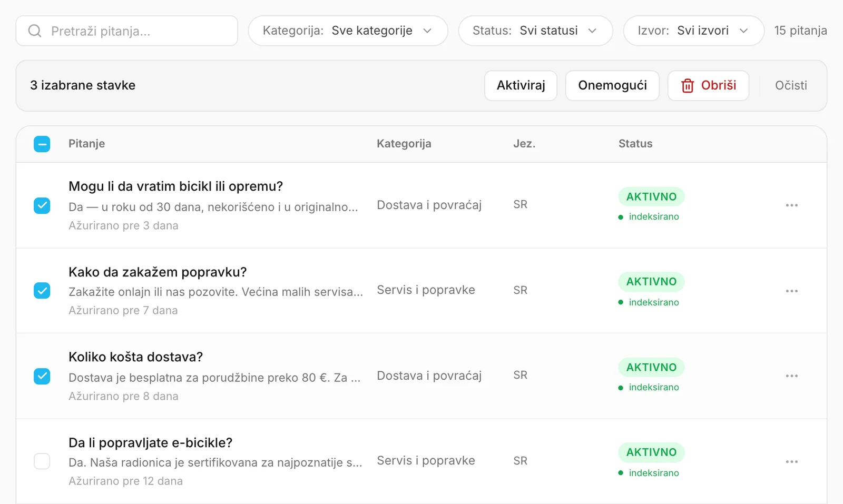Click '15 pitanja' count label
The image size is (843, 504).
tap(800, 31)
